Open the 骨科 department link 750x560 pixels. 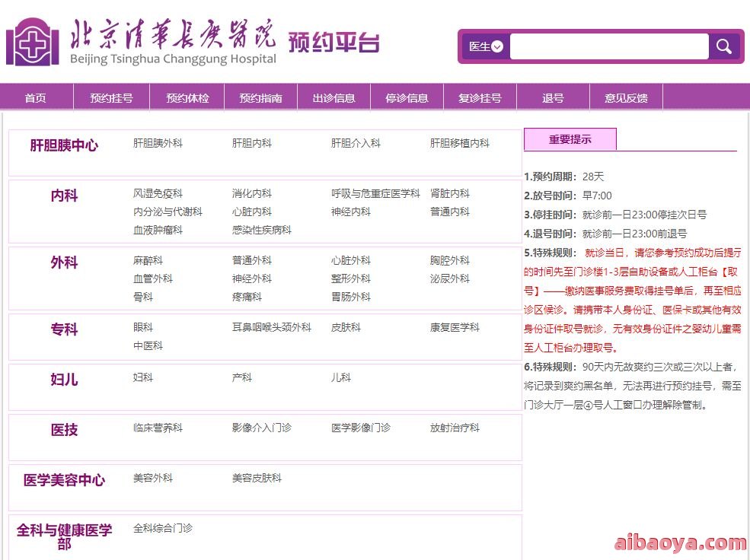tap(143, 297)
